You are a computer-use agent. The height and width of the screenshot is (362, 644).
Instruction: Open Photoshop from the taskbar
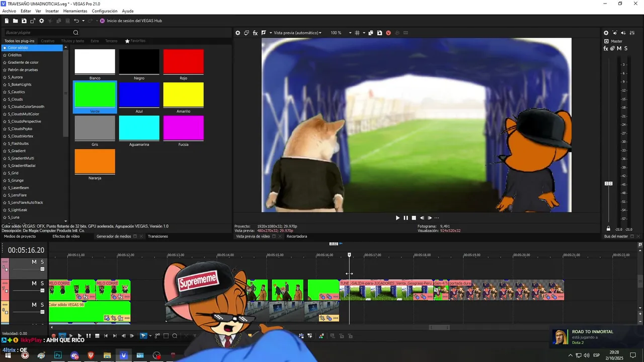click(x=58, y=355)
